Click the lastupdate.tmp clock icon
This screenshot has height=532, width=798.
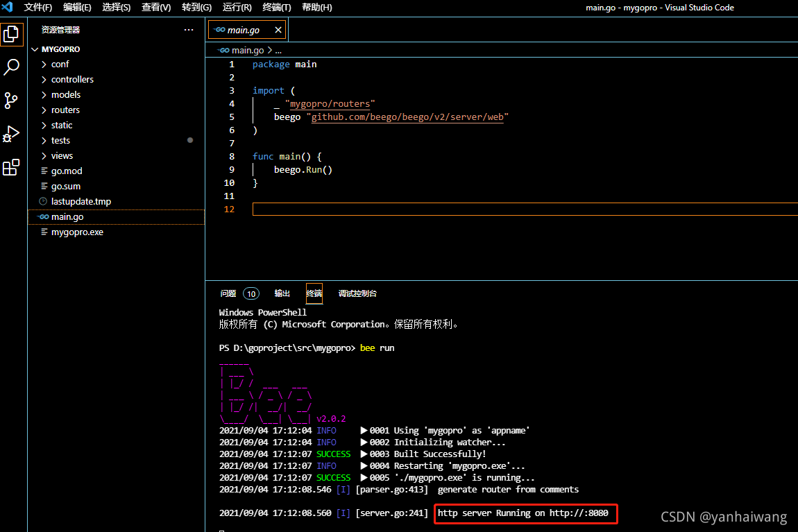[x=44, y=201]
